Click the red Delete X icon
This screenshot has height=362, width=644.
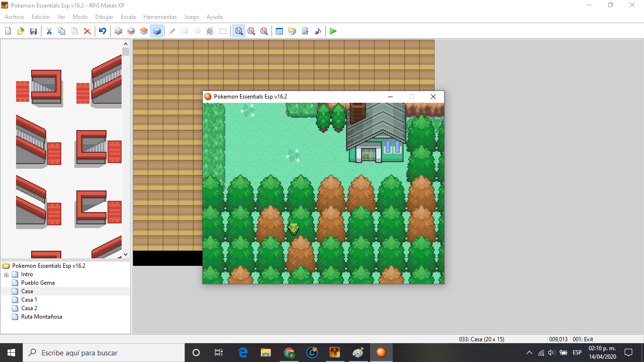pos(87,31)
